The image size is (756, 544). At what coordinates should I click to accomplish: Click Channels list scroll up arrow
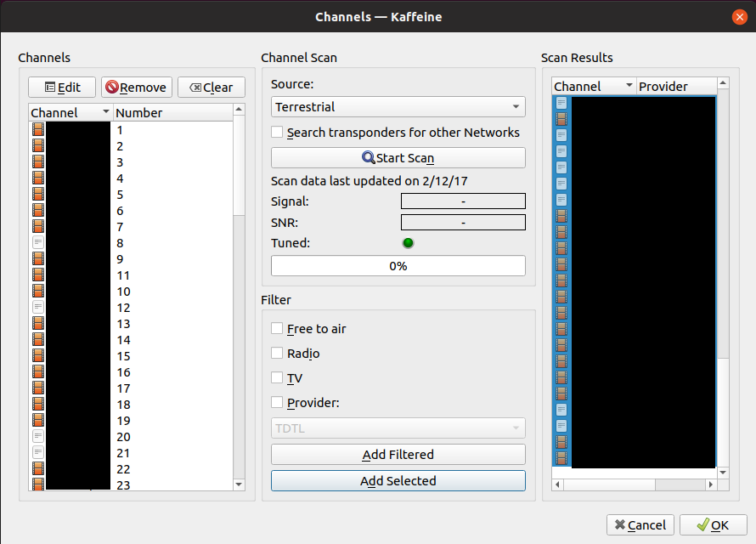point(239,110)
